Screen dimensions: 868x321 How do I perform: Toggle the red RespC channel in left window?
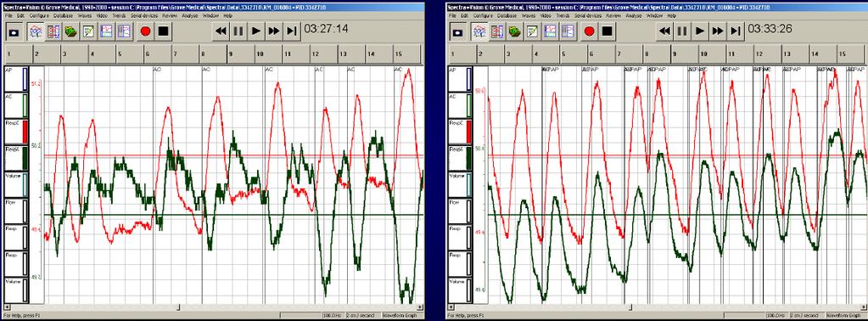pyautogui.click(x=15, y=132)
